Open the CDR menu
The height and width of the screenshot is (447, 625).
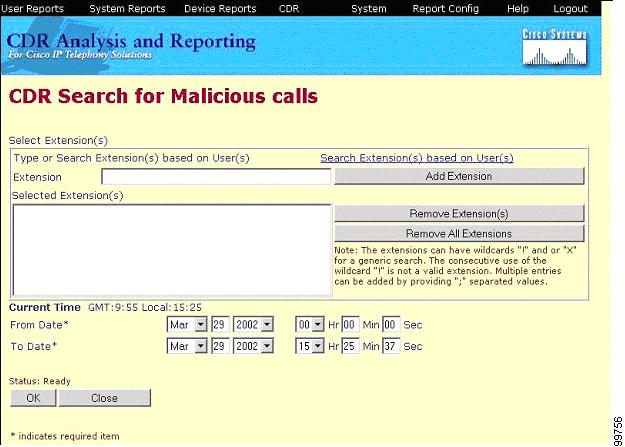tap(289, 8)
